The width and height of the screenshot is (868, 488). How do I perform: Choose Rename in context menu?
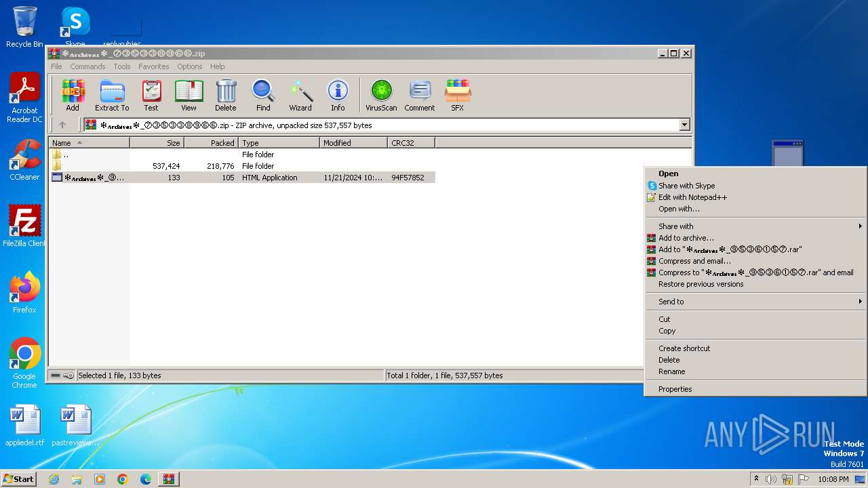[x=755, y=371]
